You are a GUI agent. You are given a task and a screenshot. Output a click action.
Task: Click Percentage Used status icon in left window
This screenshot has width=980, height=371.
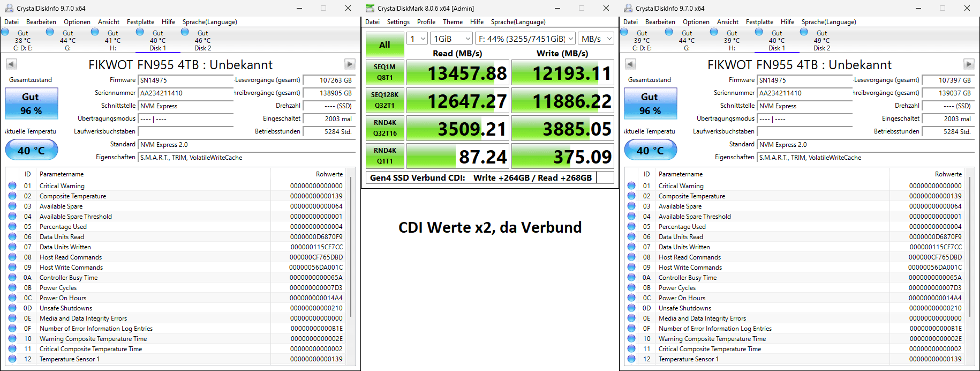(x=12, y=226)
